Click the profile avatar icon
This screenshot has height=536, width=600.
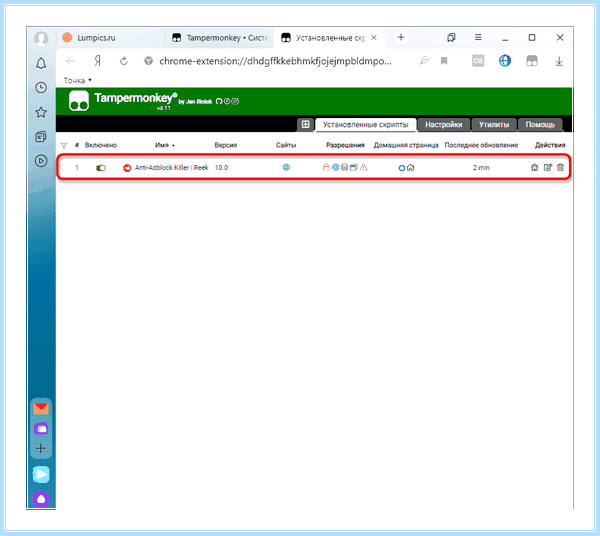click(41, 38)
